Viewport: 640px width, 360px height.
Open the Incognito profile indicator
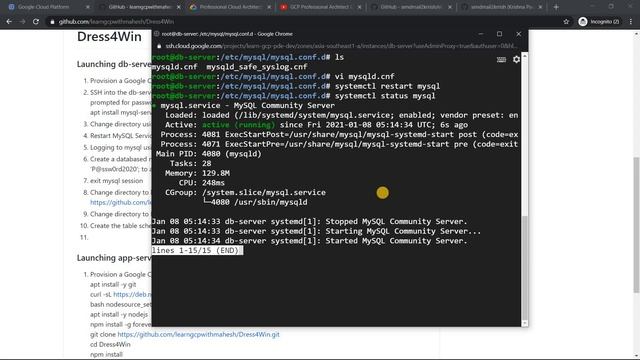(599, 22)
